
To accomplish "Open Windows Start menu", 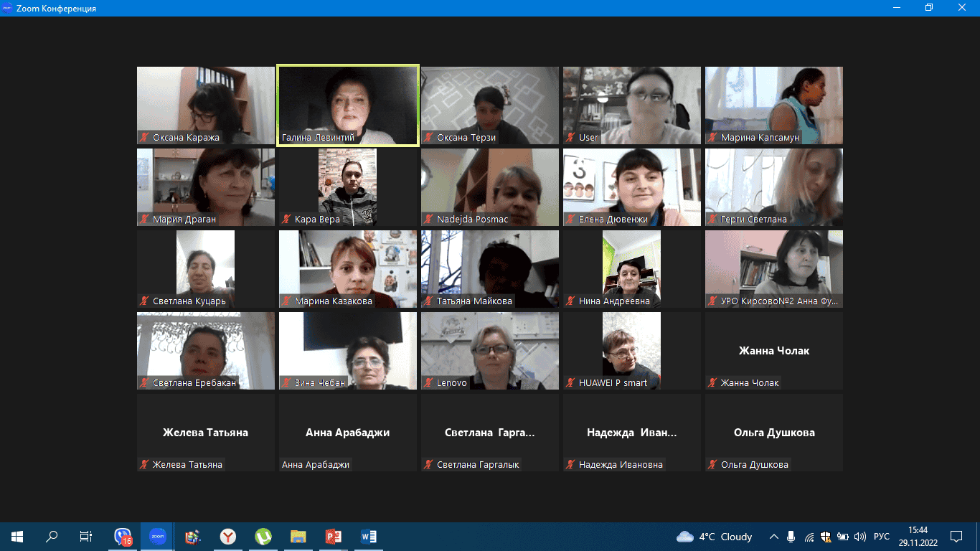I will point(17,537).
